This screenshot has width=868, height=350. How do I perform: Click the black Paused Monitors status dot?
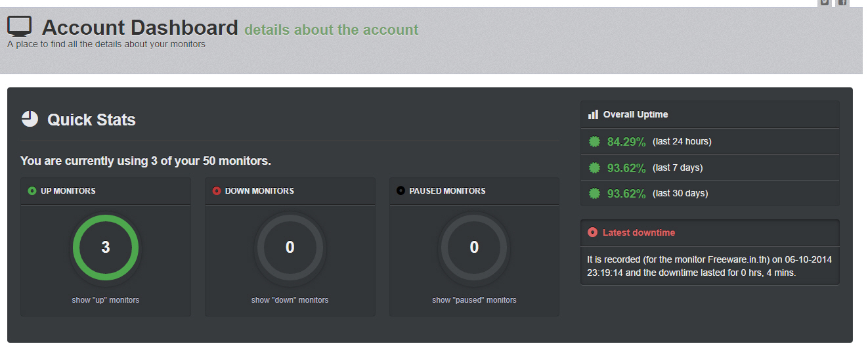[401, 191]
